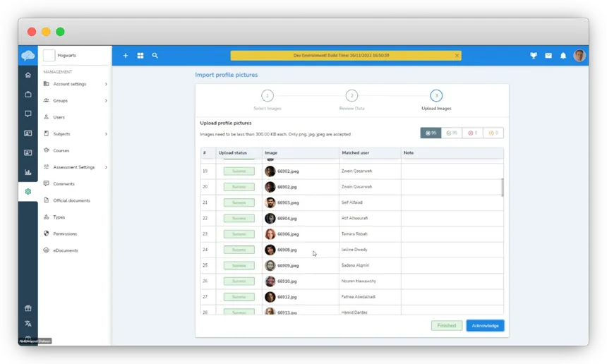Open the grid apps icon in top bar
The width and height of the screenshot is (607, 364).
click(x=140, y=56)
